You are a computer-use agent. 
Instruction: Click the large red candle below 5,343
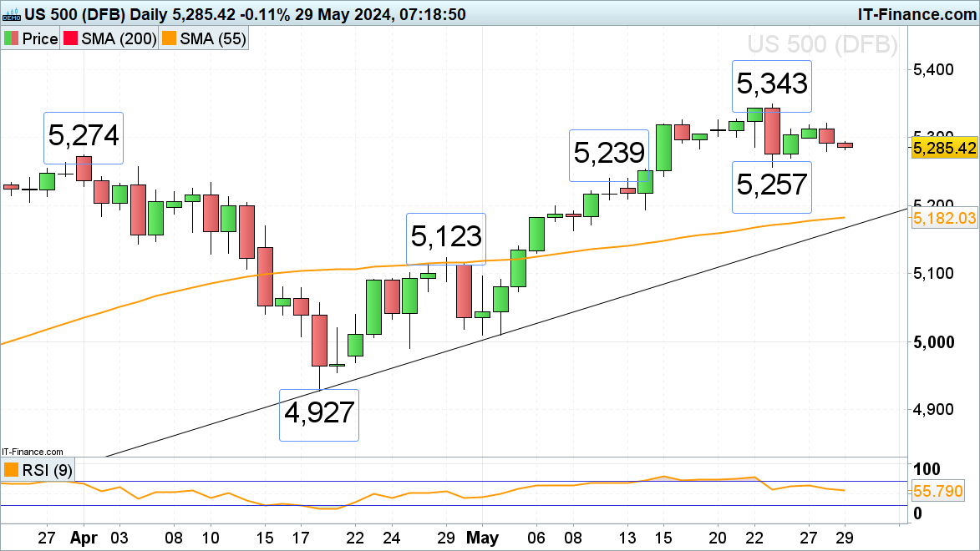[773, 131]
